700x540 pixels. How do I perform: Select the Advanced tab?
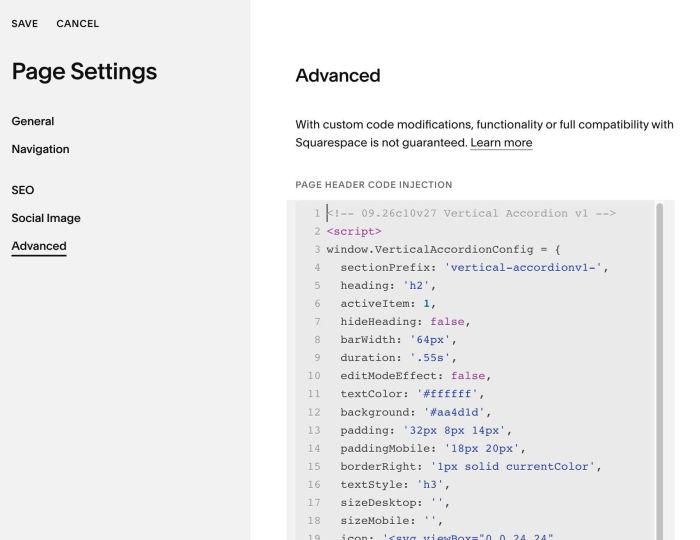(39, 246)
